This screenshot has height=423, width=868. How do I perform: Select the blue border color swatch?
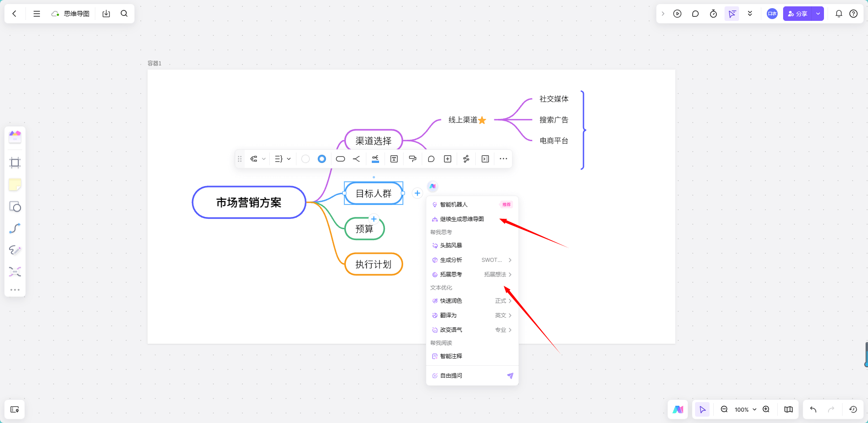(322, 159)
